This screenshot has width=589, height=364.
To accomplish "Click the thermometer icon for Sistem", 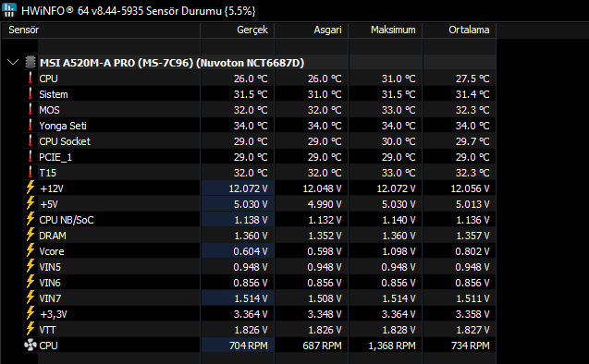I will coord(31,94).
